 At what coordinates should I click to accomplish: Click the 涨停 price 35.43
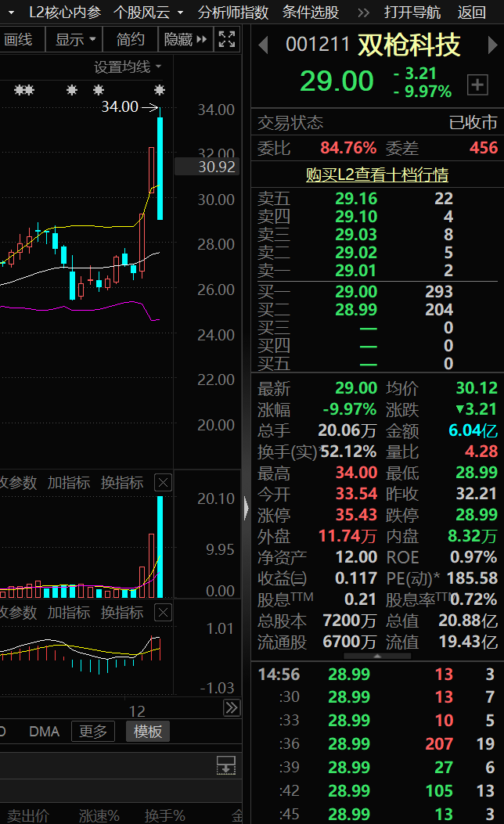[x=356, y=514]
